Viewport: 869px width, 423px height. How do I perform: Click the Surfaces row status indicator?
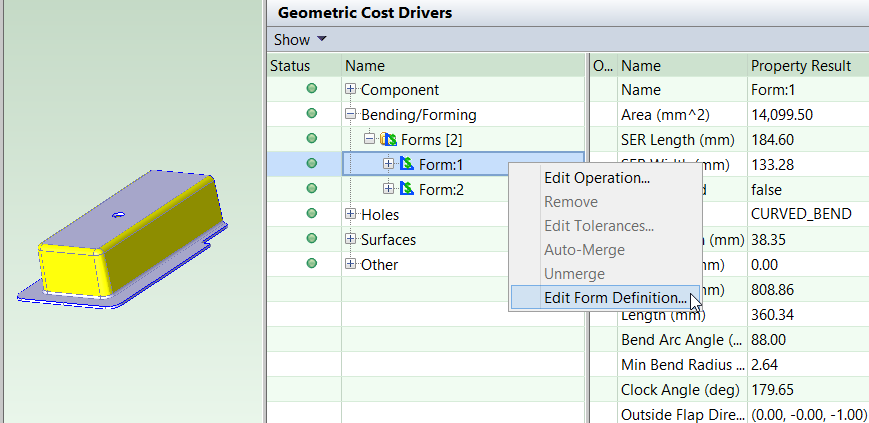tap(311, 239)
